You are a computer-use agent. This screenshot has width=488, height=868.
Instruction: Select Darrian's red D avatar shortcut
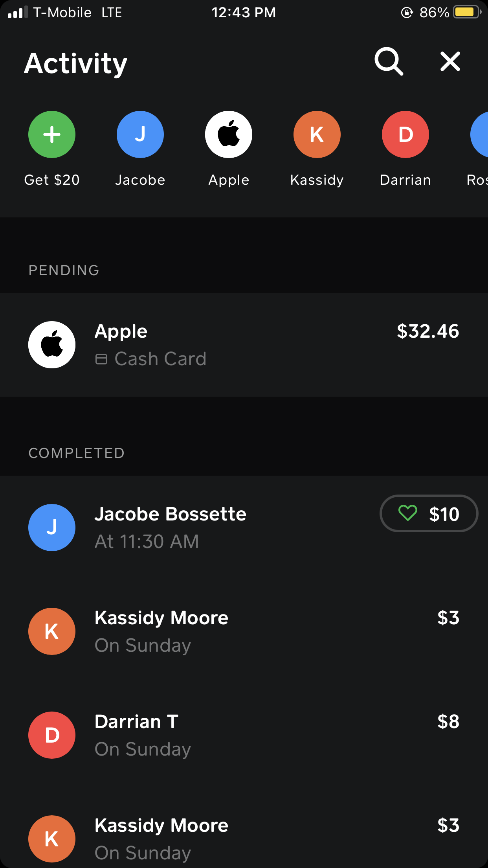click(x=405, y=134)
